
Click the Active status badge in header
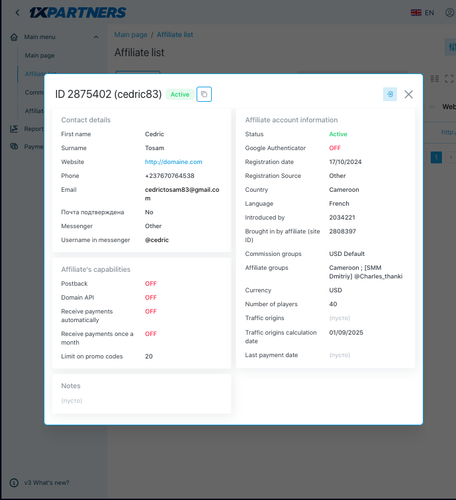tap(180, 94)
